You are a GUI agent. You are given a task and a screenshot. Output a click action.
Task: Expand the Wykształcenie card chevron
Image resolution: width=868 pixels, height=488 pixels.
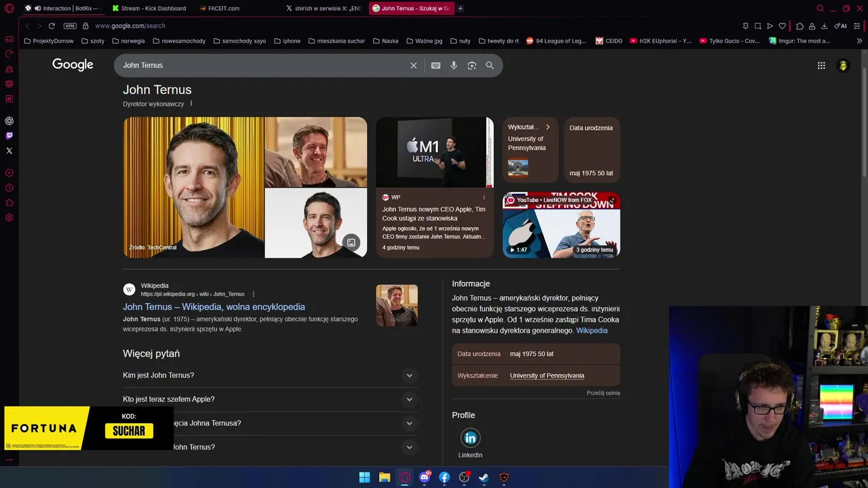click(x=548, y=127)
